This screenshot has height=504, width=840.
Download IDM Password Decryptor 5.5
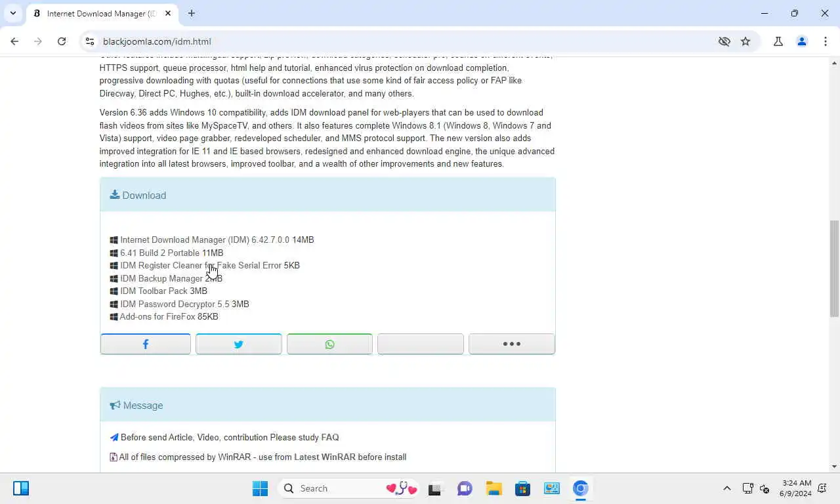coord(175,304)
